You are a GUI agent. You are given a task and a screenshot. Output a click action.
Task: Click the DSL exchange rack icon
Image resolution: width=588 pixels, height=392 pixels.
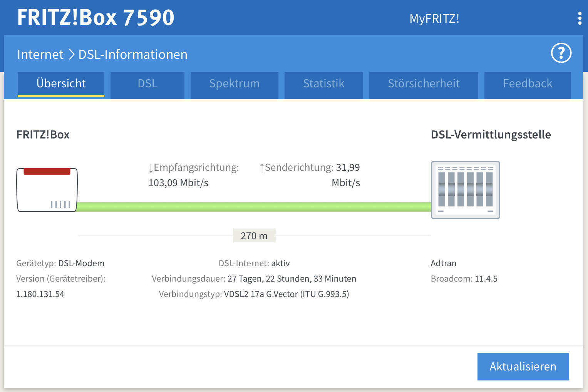(x=465, y=190)
